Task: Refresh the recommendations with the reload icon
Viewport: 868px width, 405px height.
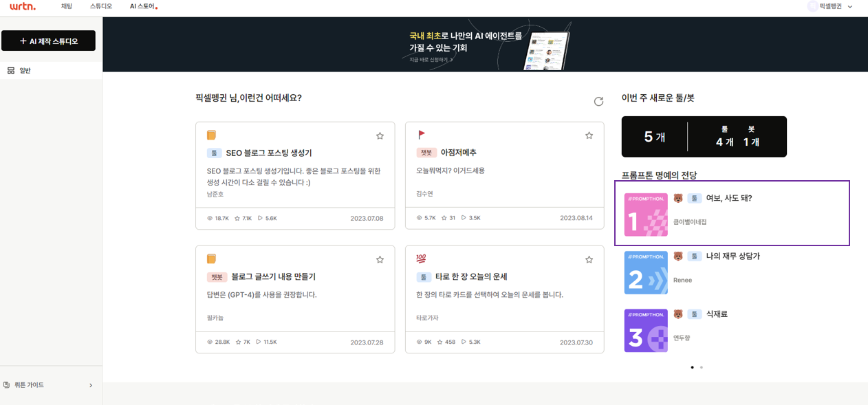Action: click(598, 101)
